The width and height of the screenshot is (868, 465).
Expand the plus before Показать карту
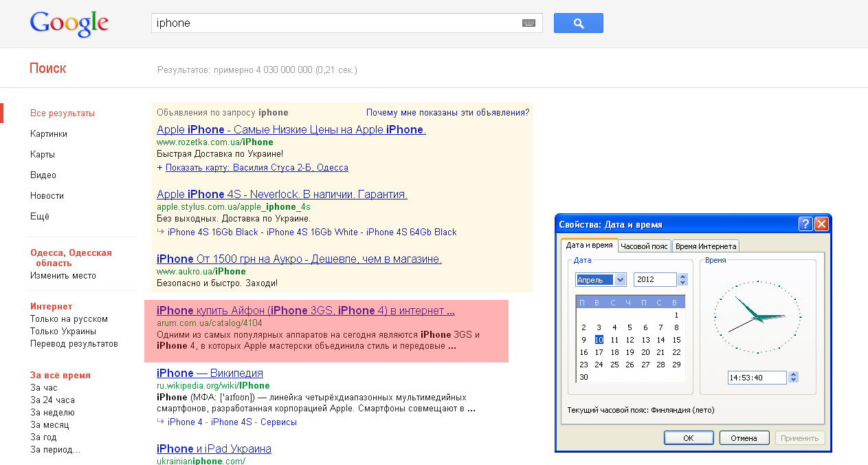pos(159,168)
